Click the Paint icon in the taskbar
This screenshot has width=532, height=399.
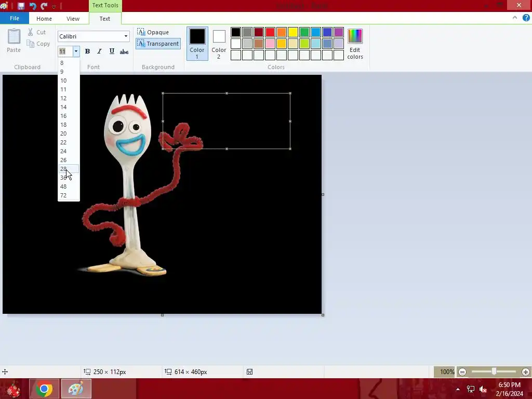pos(76,389)
